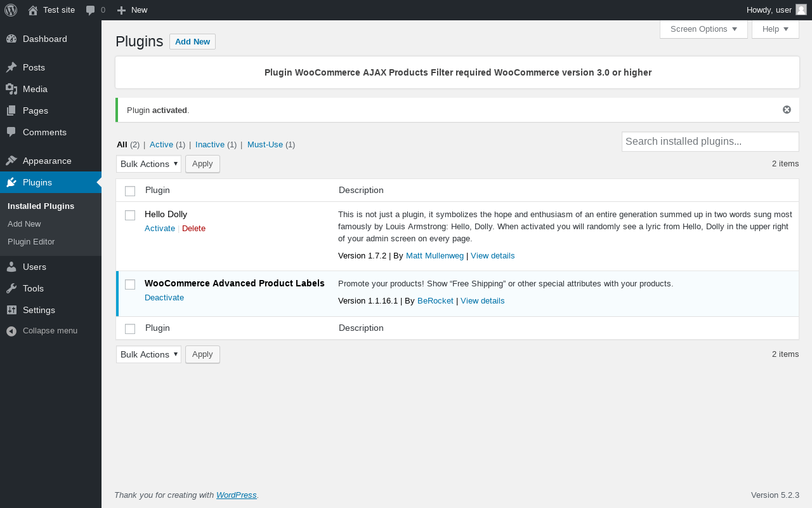Click the Users person icon

tap(11, 267)
